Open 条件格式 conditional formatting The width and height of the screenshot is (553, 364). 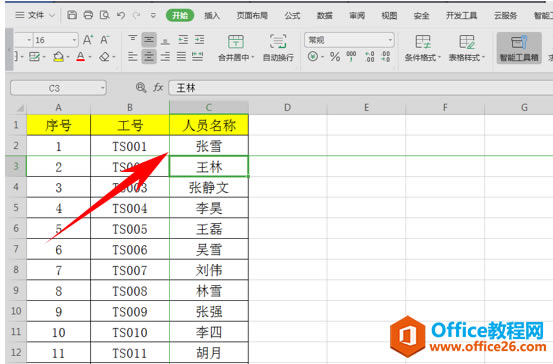click(x=423, y=48)
